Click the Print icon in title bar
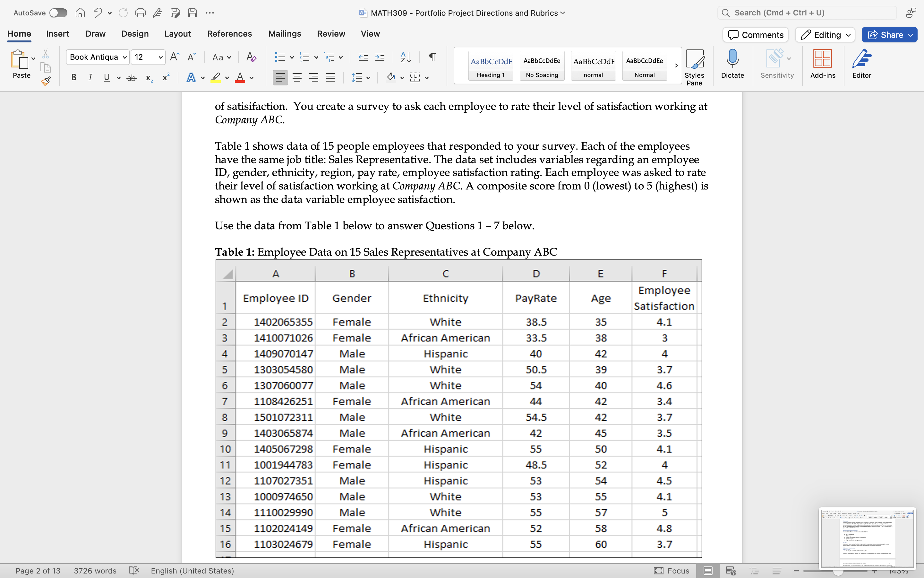This screenshot has height=578, width=924. [140, 13]
